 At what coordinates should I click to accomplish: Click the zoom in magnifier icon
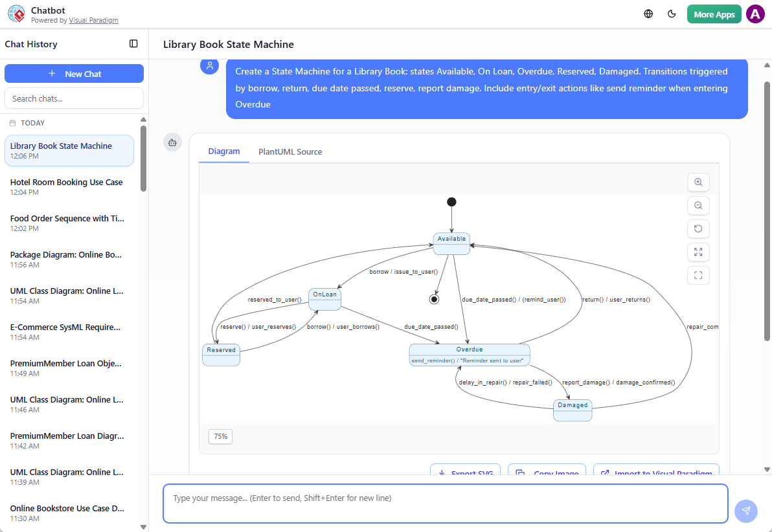coord(698,183)
